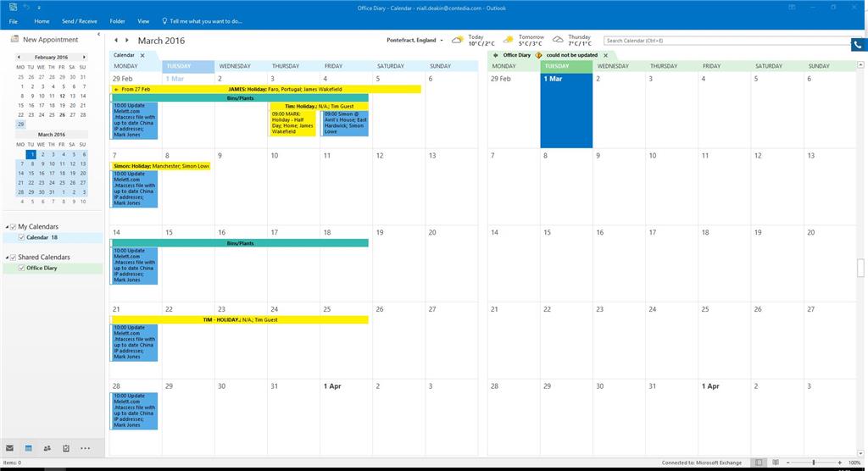Select the Office Diary tab label
This screenshot has width=868, height=471.
(x=516, y=55)
